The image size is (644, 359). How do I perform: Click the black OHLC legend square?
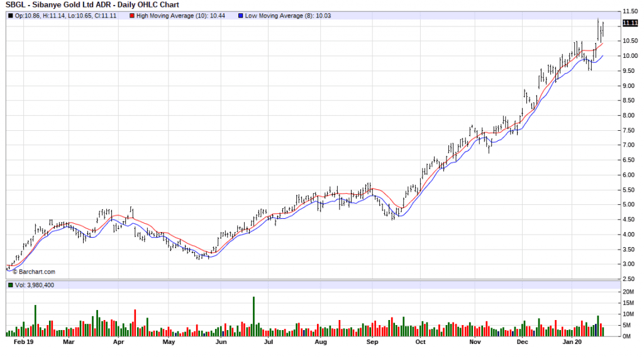point(9,15)
